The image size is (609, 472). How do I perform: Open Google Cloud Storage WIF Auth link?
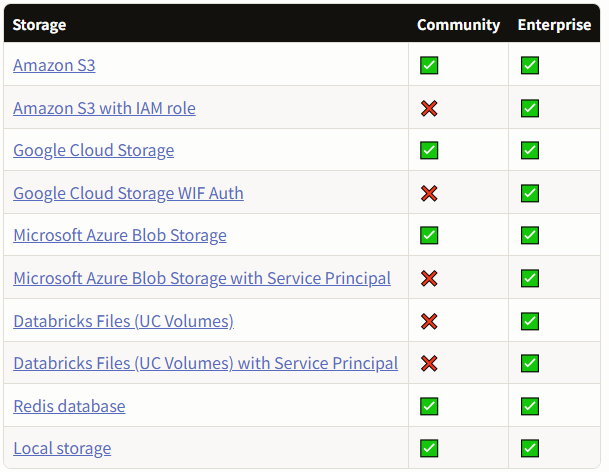pos(128,193)
